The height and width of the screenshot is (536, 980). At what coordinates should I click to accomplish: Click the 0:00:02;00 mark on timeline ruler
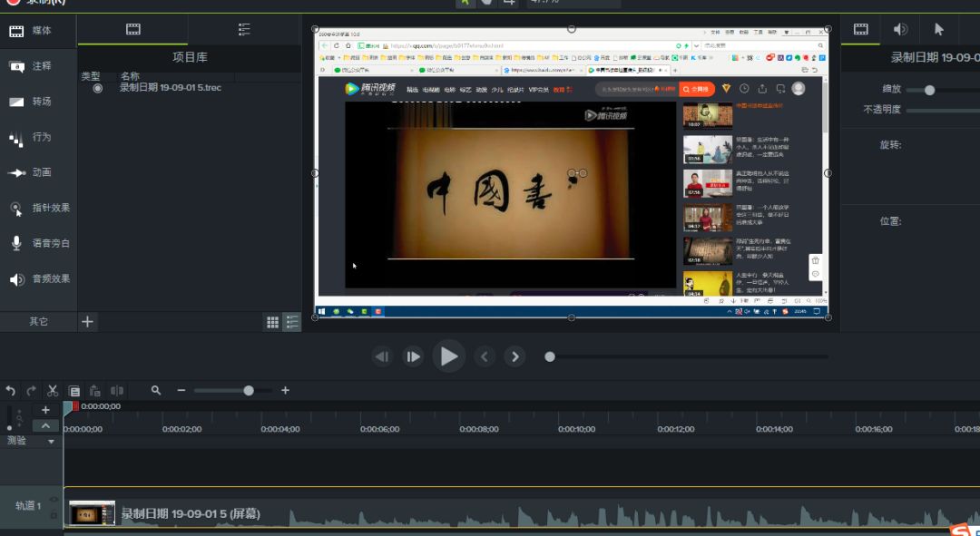[181, 429]
